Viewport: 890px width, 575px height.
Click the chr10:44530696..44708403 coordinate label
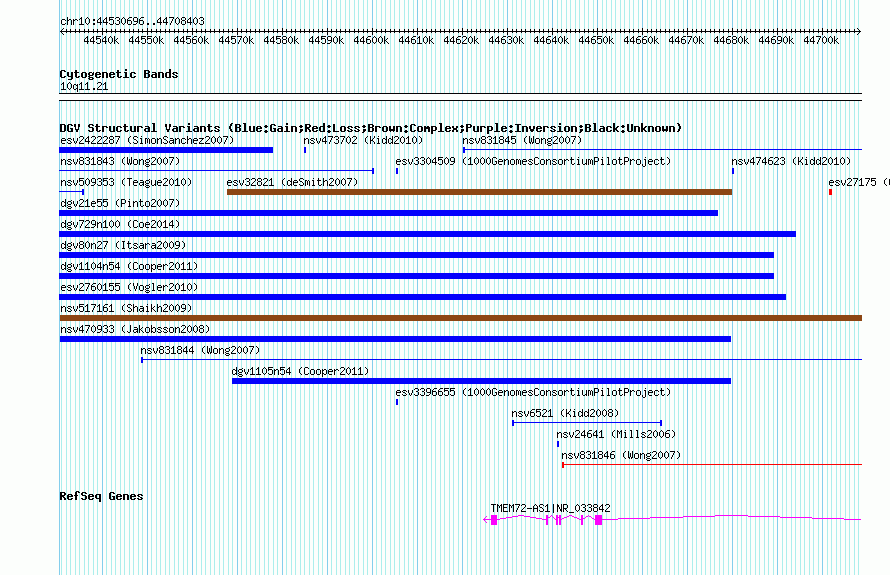coord(132,21)
